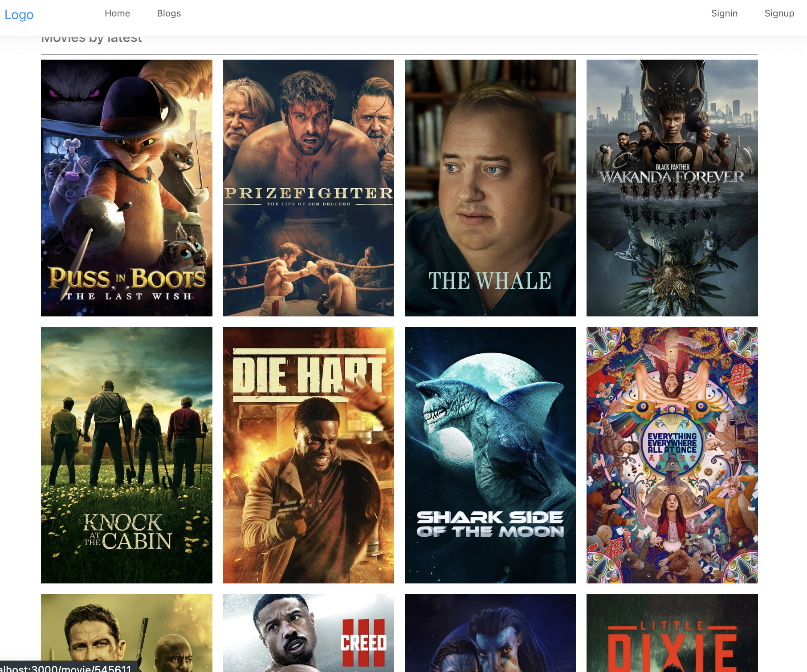
Task: Open Everything Everywhere All at Once poster
Action: pos(672,455)
